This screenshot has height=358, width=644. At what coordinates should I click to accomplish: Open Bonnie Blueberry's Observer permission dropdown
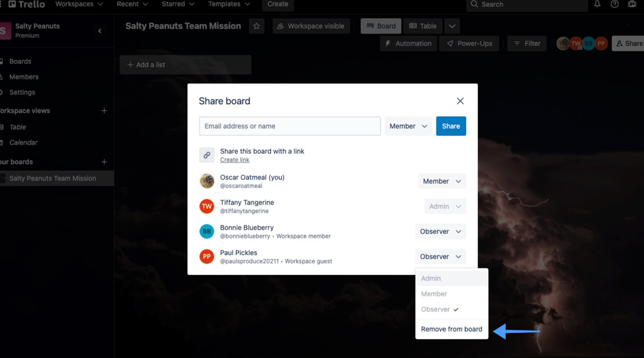point(440,231)
